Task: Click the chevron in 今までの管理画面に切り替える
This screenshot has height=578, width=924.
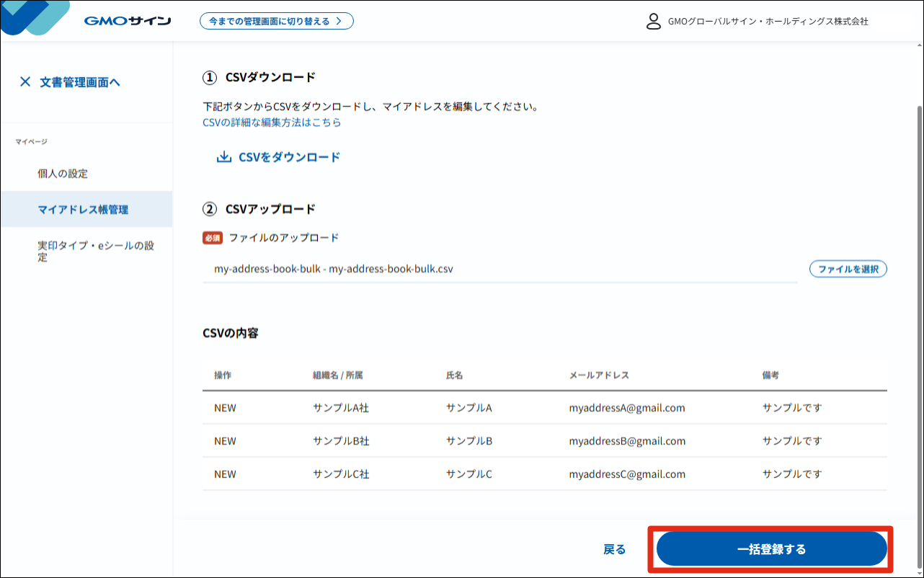Action: point(339,21)
